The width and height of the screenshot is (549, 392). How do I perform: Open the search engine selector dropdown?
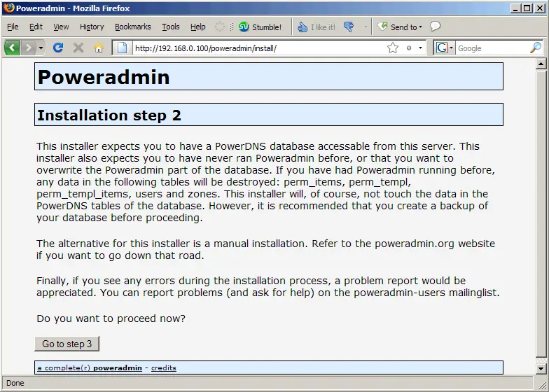coord(451,48)
